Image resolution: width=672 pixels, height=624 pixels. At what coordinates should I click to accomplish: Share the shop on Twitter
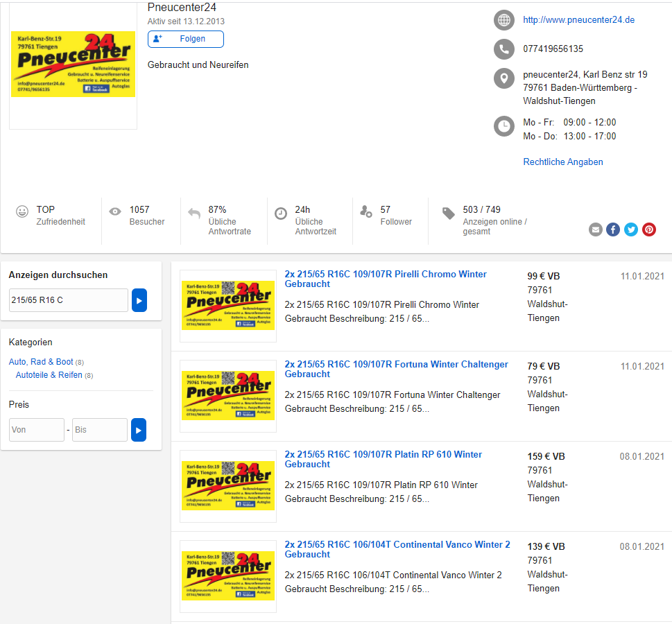pos(631,229)
